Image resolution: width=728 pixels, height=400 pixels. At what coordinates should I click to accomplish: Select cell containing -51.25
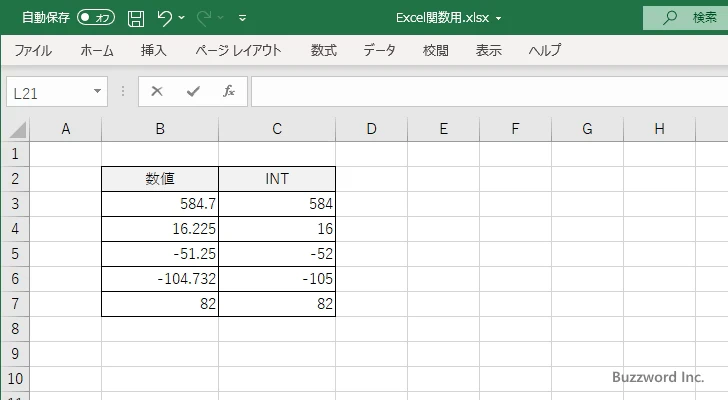(x=160, y=254)
